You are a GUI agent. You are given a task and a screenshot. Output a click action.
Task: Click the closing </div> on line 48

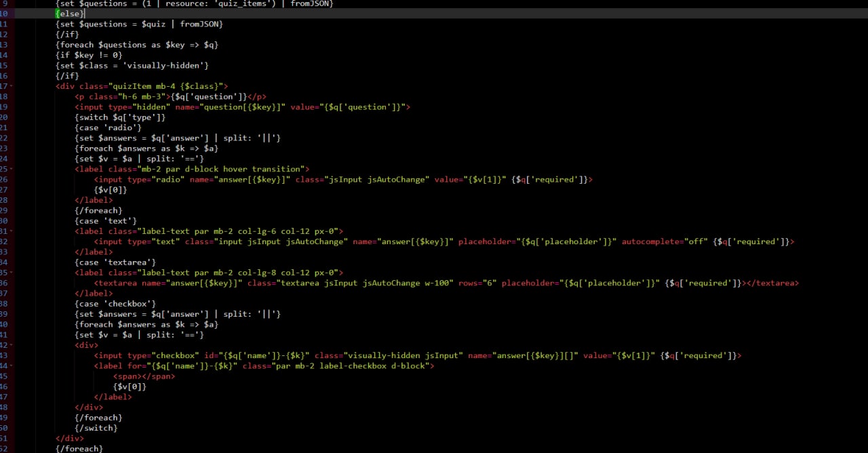pos(89,407)
